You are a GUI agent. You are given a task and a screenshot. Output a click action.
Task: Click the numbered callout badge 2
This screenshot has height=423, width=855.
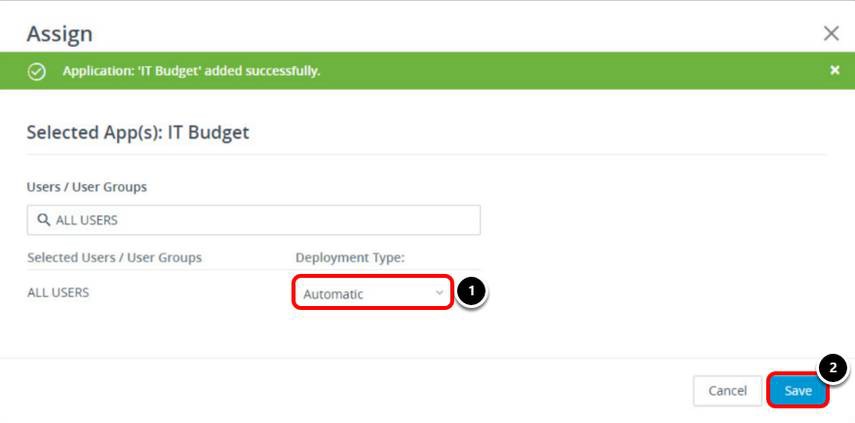(834, 367)
